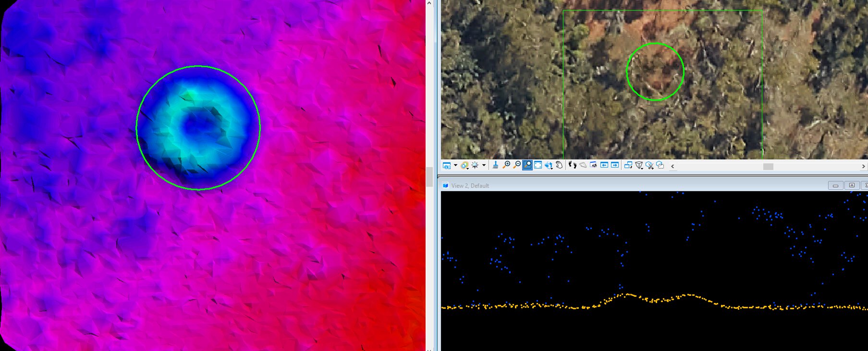Select the Clip Volume scissors icon
868x351 pixels.
(649, 165)
